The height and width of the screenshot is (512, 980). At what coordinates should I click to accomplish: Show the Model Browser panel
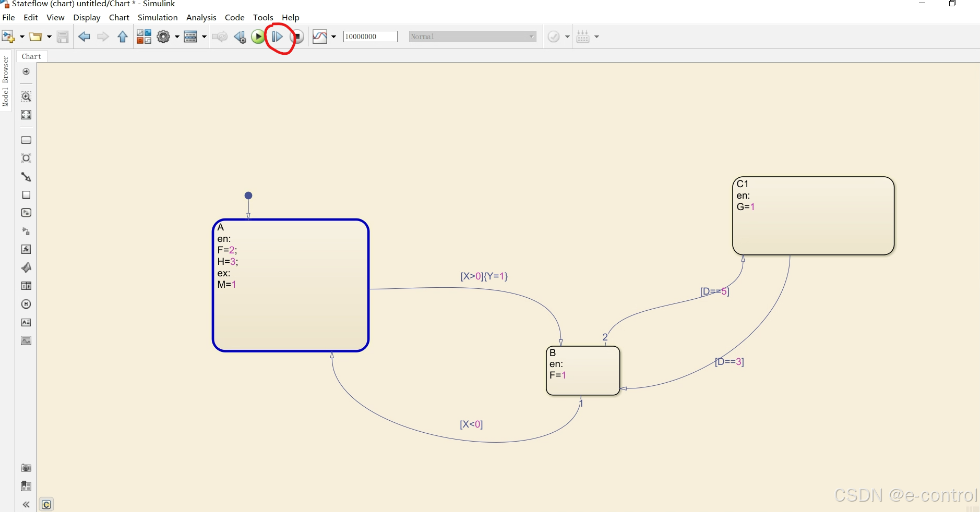(x=5, y=83)
